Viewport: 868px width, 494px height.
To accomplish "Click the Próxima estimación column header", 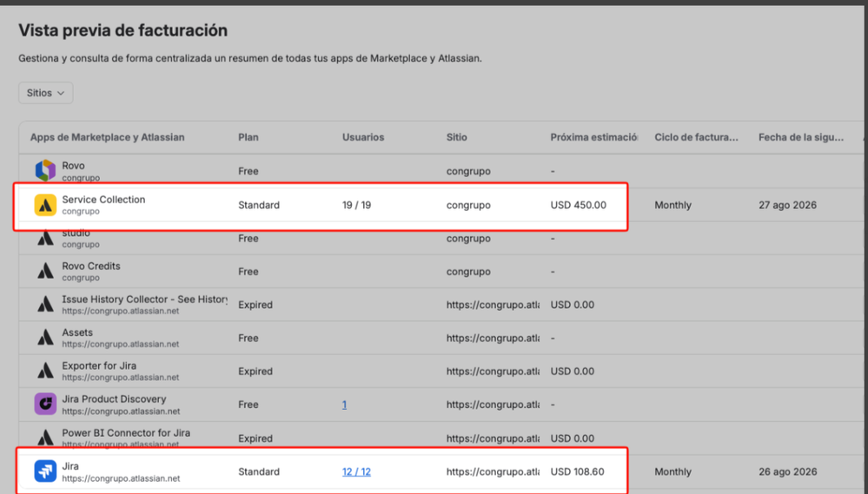I will pyautogui.click(x=594, y=137).
